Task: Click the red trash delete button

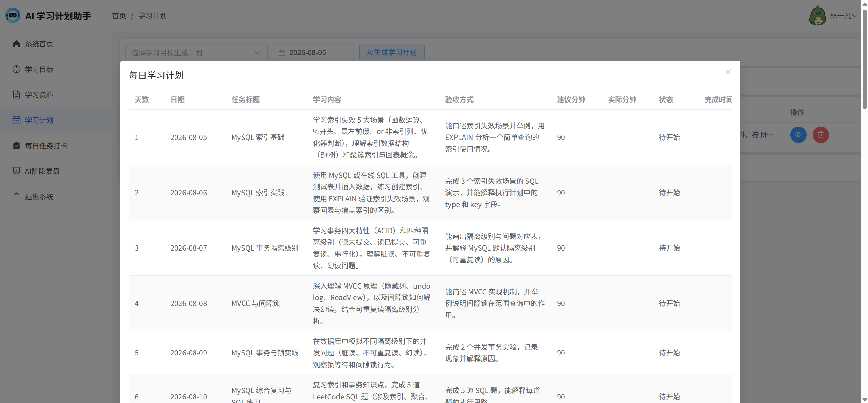Action: point(821,135)
